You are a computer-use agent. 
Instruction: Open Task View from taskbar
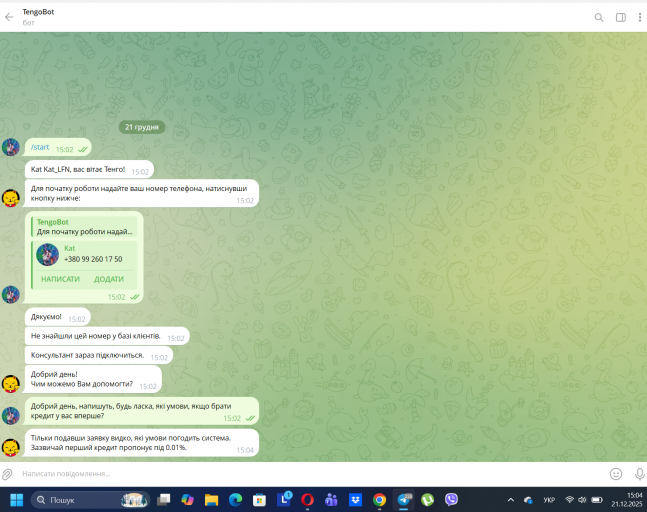click(164, 500)
